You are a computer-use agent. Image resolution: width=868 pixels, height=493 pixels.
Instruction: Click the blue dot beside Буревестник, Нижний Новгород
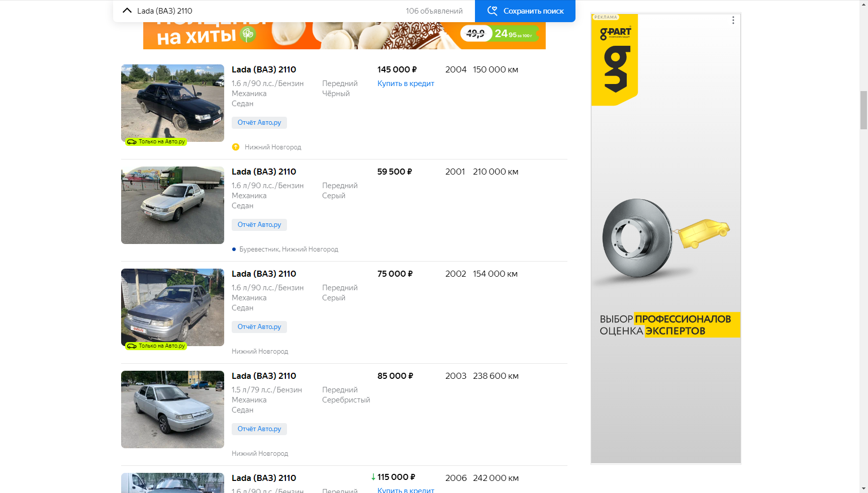pos(234,249)
